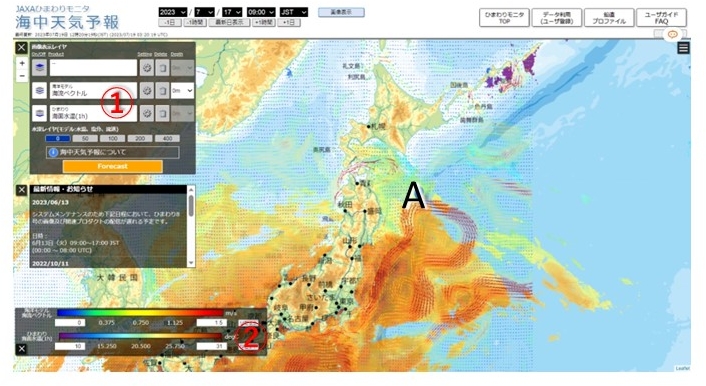Screen dimensions: 706x386
Task: Click the orange Forecast button
Action: pos(113,166)
